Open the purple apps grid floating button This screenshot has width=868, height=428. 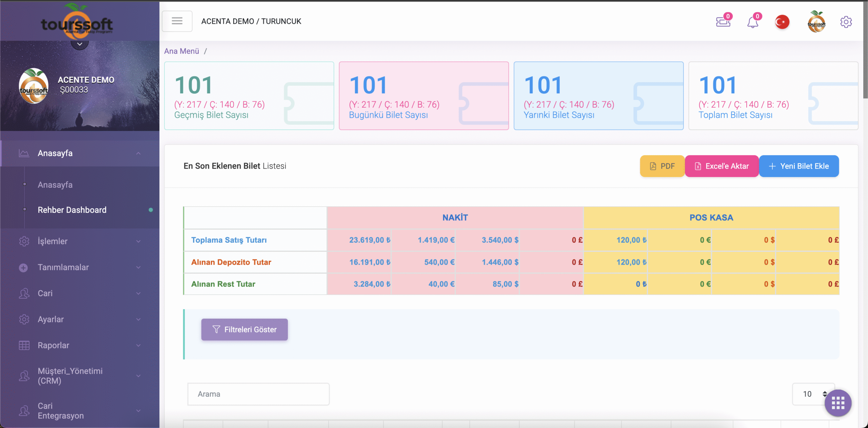pyautogui.click(x=838, y=403)
